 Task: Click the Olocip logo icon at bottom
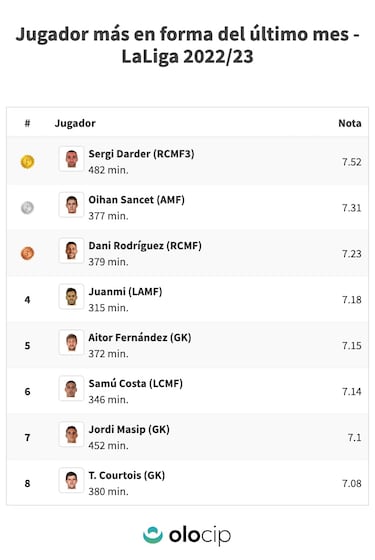click(x=153, y=535)
